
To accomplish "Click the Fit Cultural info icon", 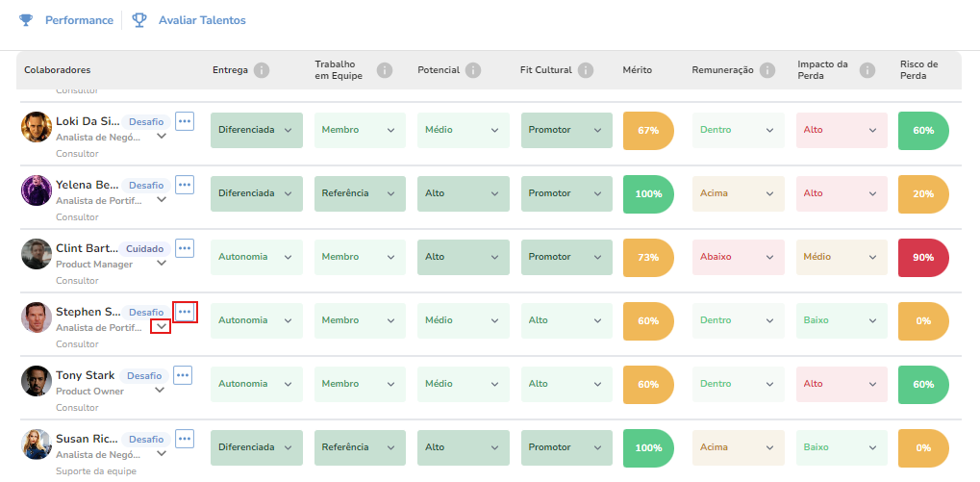I will pos(585,70).
